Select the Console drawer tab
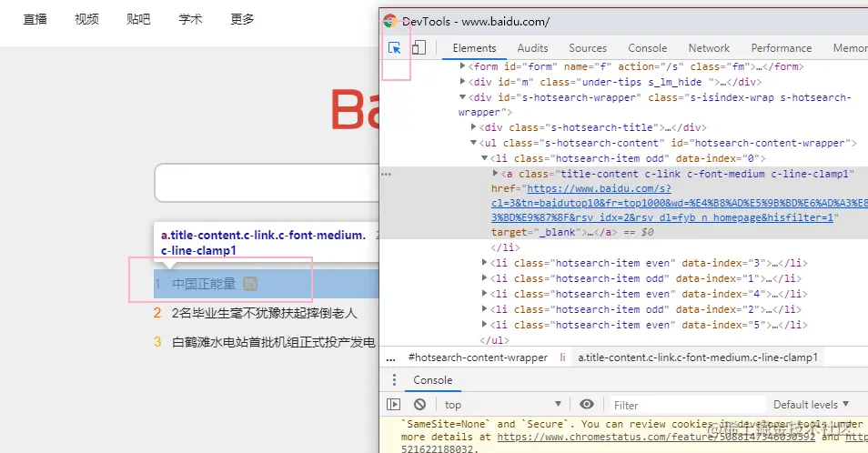The width and height of the screenshot is (868, 453). (433, 380)
